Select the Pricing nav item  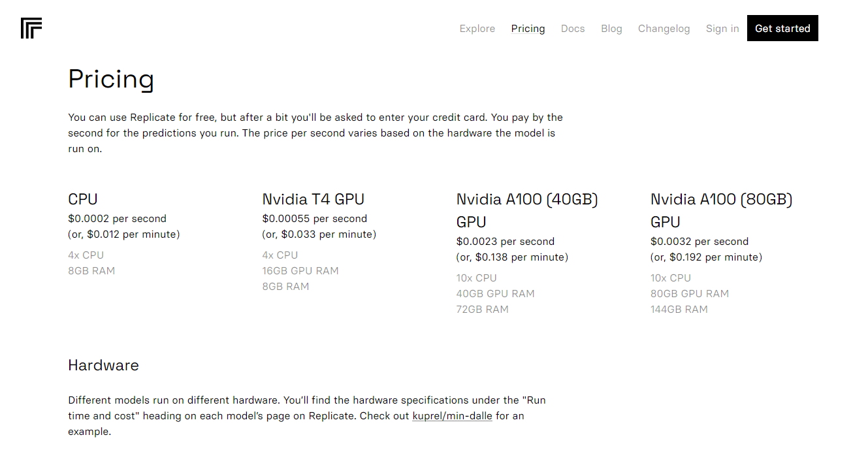(528, 29)
